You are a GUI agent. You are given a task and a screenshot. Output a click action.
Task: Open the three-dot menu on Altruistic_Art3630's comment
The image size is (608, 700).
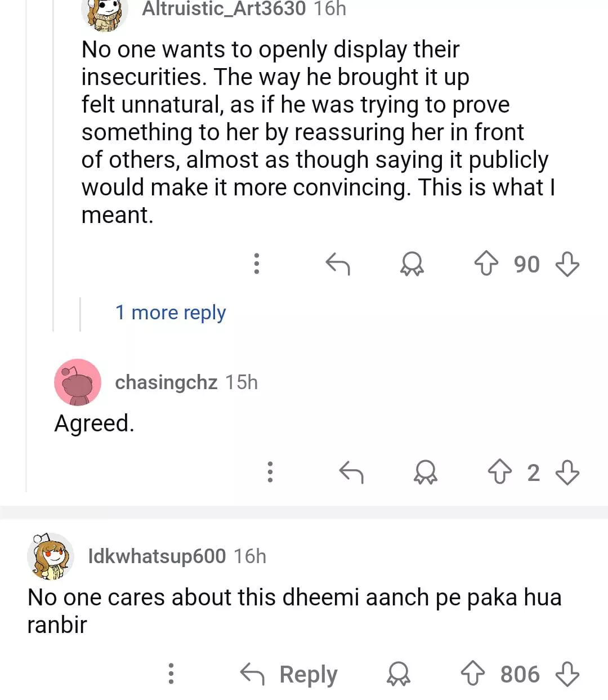[257, 264]
